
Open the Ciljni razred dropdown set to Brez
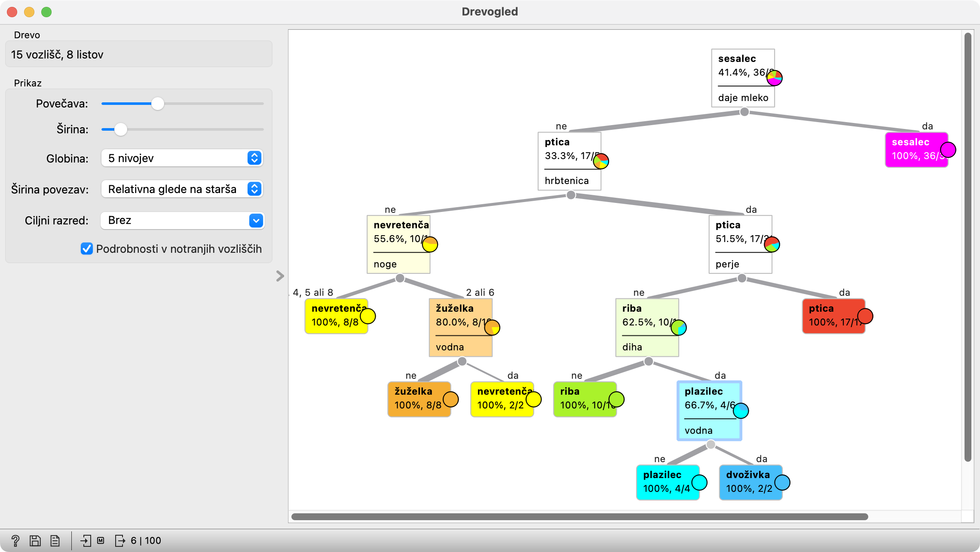182,221
